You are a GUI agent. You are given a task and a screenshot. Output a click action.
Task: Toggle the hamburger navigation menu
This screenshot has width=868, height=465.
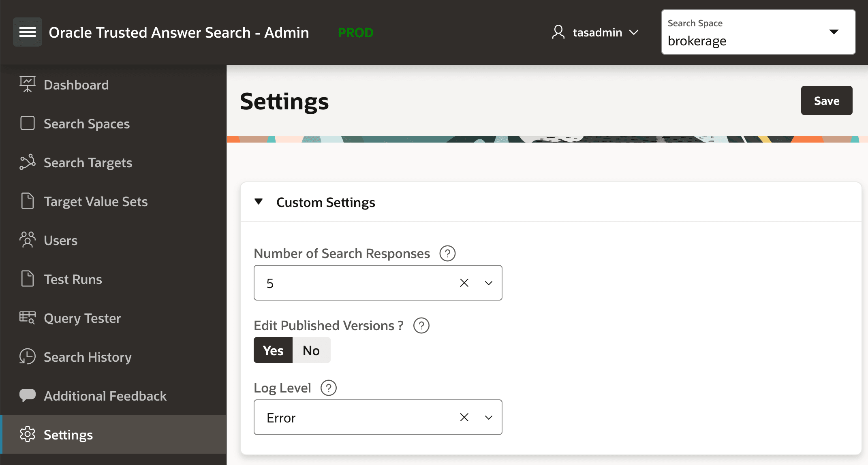click(x=27, y=32)
